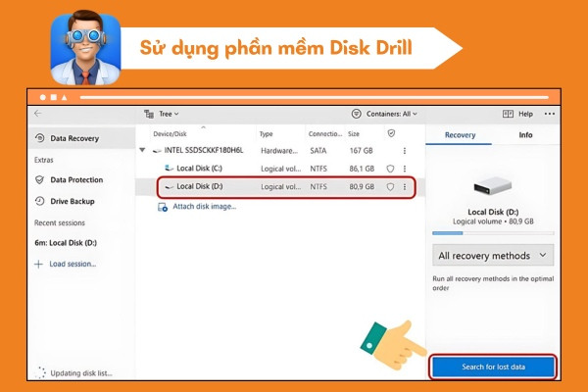
Task: Open the Containers: All filter dropdown
Action: coord(391,114)
